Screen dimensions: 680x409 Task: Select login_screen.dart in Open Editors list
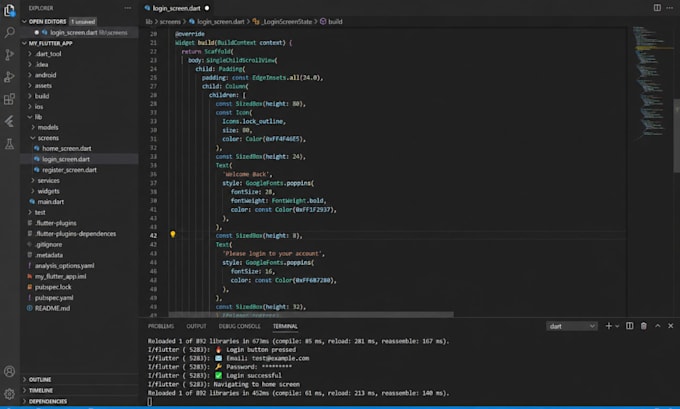coord(80,33)
